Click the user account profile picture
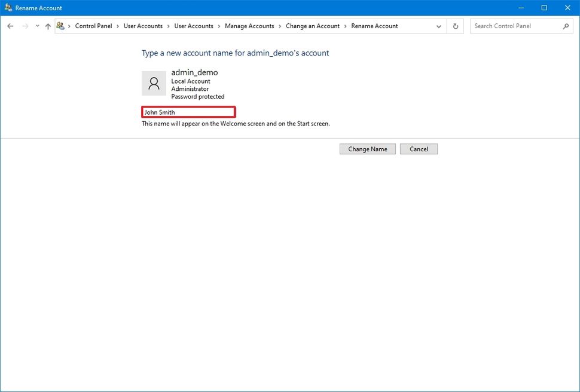Viewport: 580px width, 392px height. coord(154,83)
